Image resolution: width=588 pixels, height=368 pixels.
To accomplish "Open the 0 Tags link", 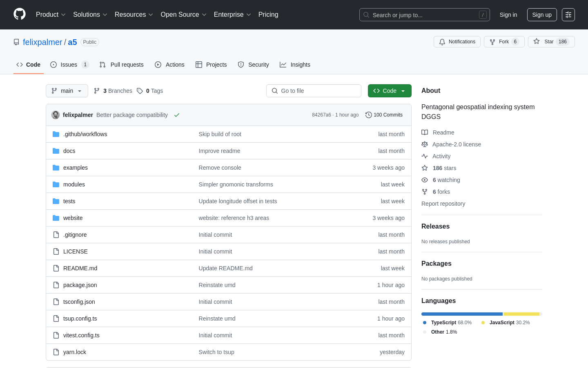I will click(x=150, y=91).
